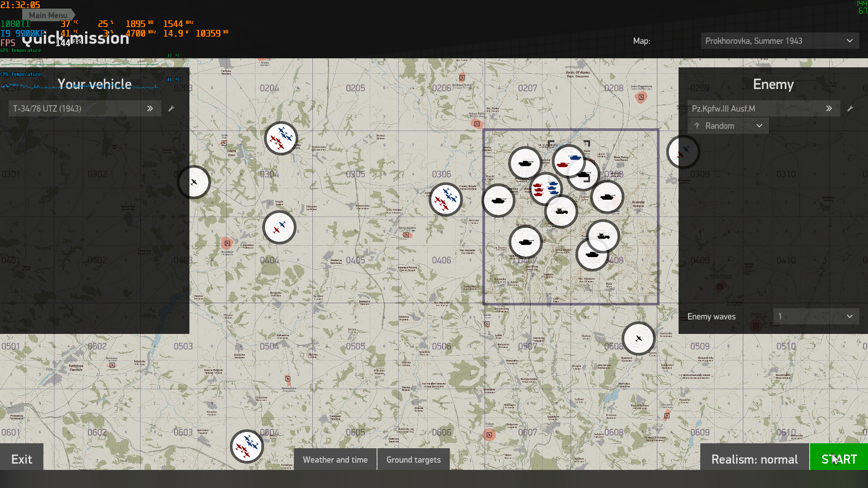Select the air battle marker near grid 0306

pyautogui.click(x=445, y=199)
